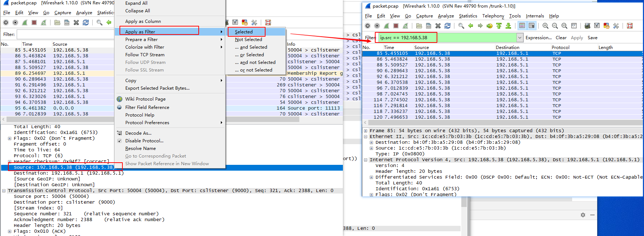Click empty Filter input in left window
644x236 pixels.
65,34
